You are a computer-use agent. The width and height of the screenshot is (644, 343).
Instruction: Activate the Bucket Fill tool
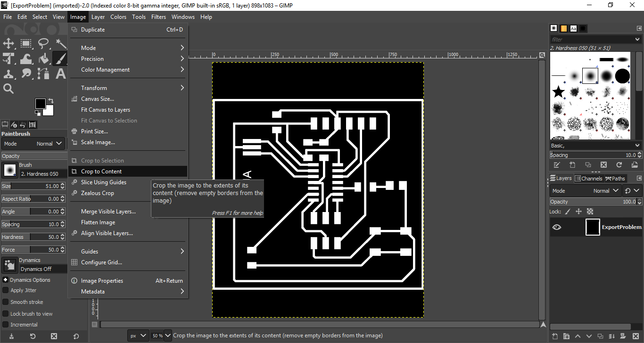click(43, 59)
